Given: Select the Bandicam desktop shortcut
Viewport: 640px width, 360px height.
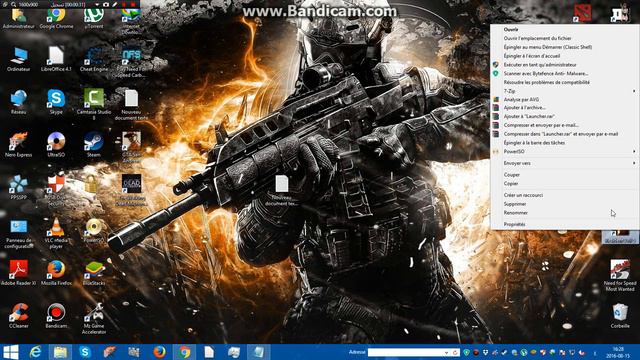Looking at the screenshot, I should coord(56,315).
